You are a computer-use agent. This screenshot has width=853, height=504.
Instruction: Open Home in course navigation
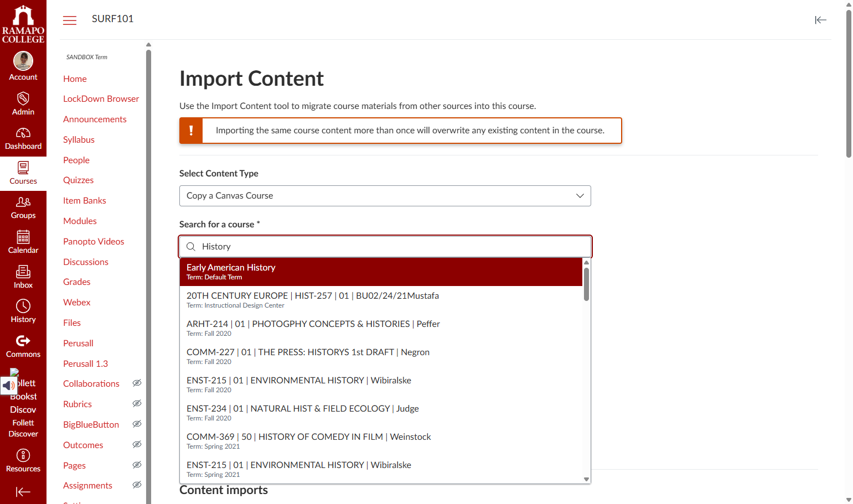tap(75, 79)
